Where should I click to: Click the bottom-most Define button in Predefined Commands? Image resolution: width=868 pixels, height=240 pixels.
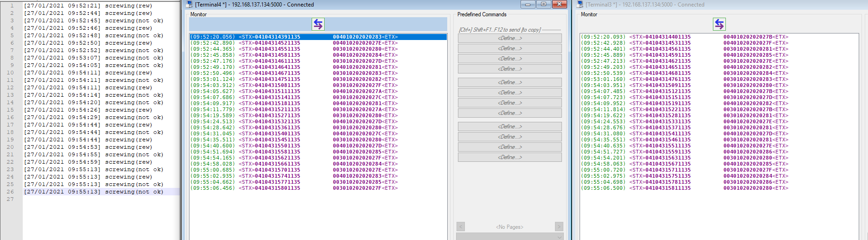click(510, 157)
